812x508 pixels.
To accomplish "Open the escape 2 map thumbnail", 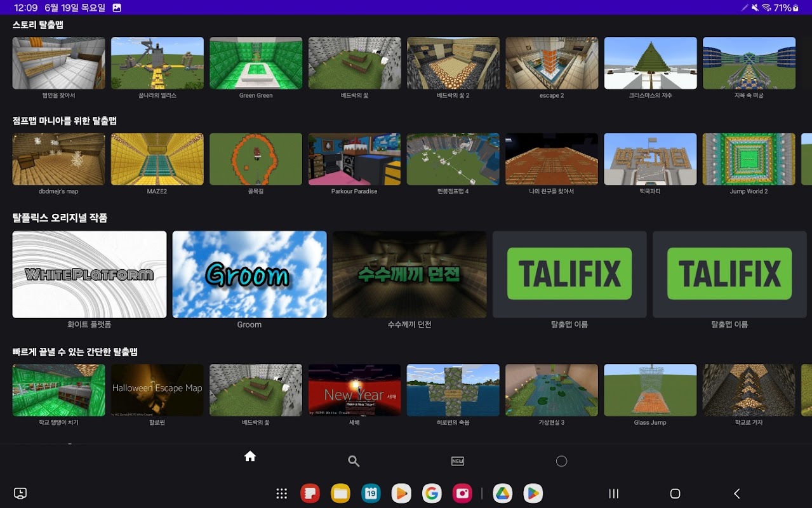I will [x=552, y=63].
